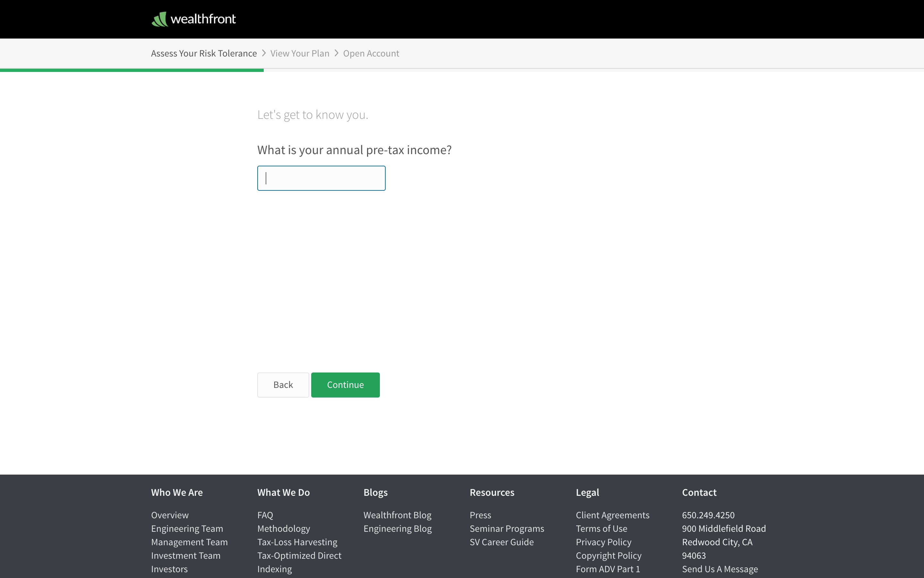Click the Wealthfront logo in header
The height and width of the screenshot is (578, 924).
[x=193, y=19]
